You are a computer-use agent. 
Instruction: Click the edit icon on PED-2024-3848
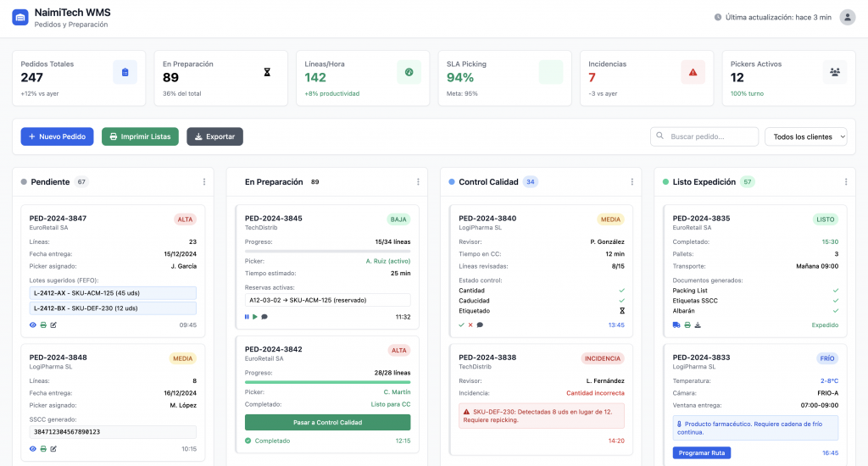click(53, 449)
